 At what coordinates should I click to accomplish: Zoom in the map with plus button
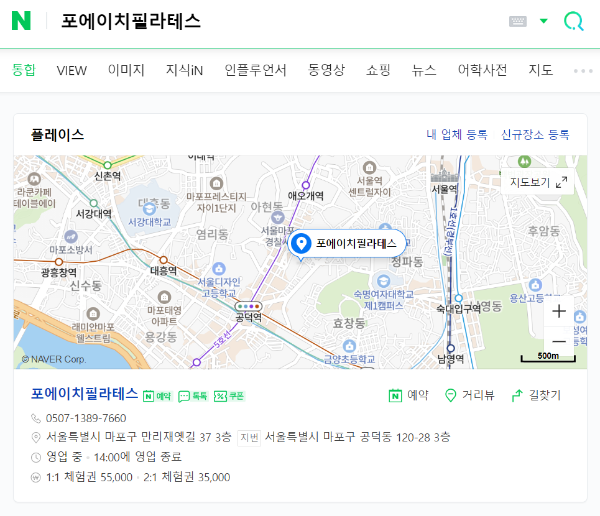tap(559, 310)
